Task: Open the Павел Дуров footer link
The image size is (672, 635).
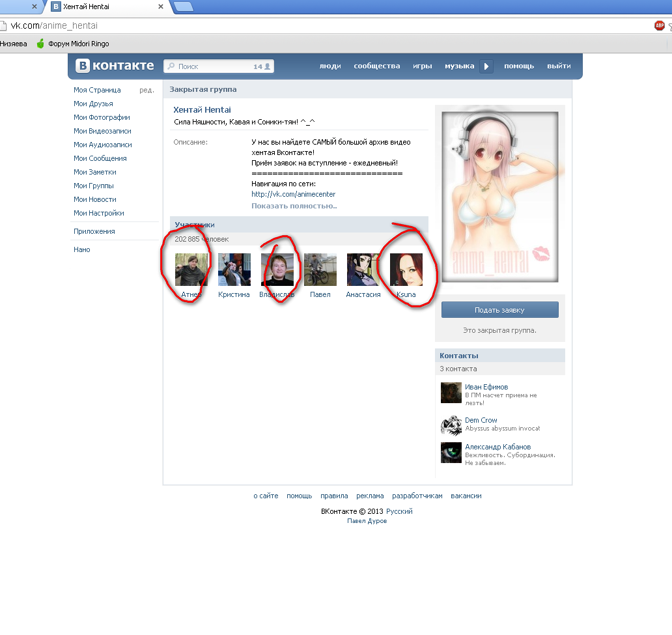Action: (x=367, y=521)
